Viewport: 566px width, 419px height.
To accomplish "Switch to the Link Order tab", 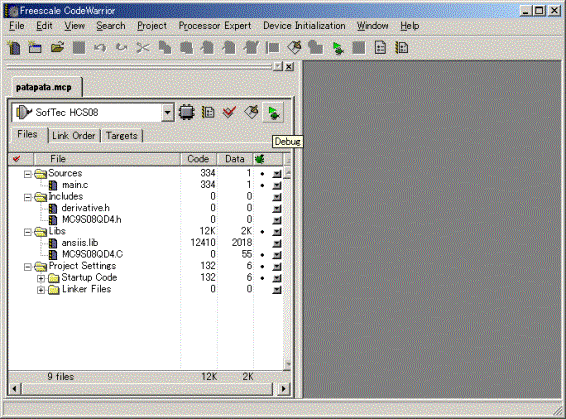I will pos(74,136).
